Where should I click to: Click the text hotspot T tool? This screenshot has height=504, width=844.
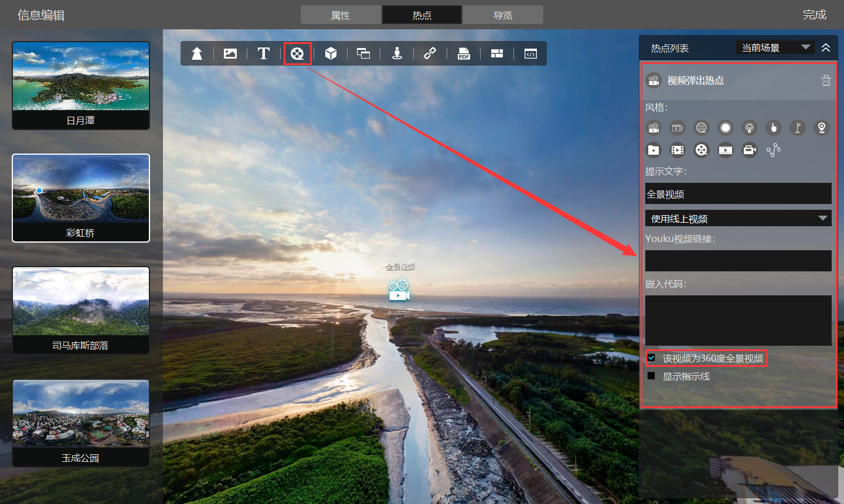point(264,54)
